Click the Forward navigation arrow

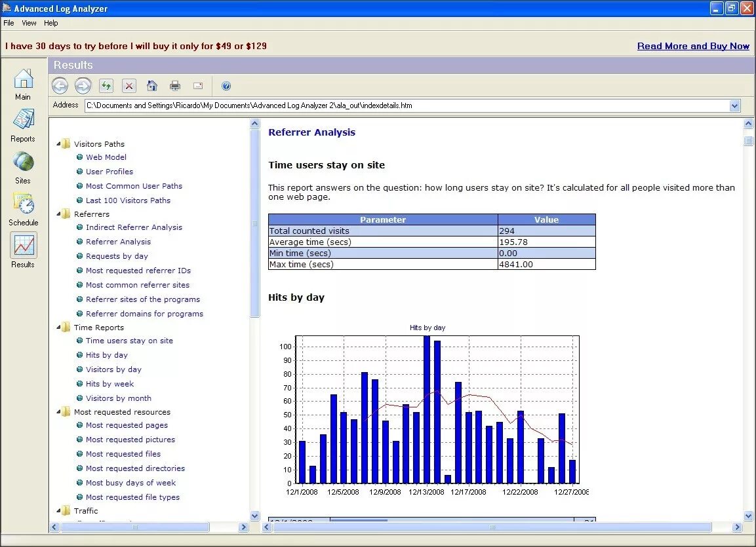pyautogui.click(x=83, y=86)
